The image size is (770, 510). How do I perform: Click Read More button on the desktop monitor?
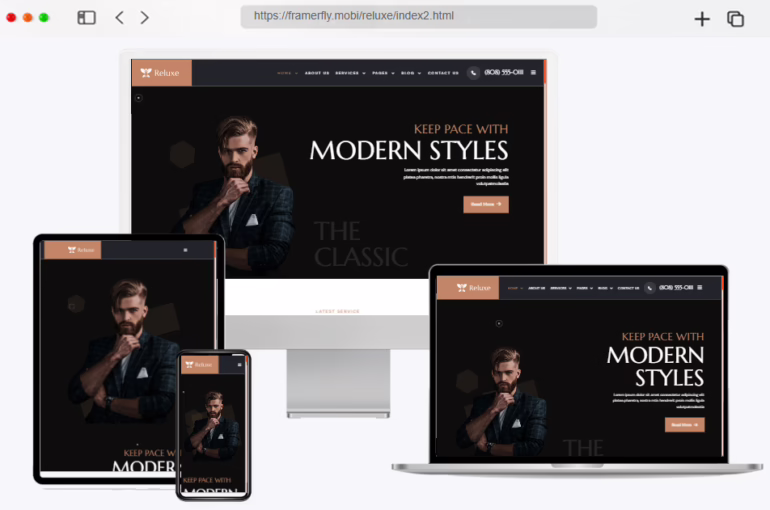coord(486,204)
